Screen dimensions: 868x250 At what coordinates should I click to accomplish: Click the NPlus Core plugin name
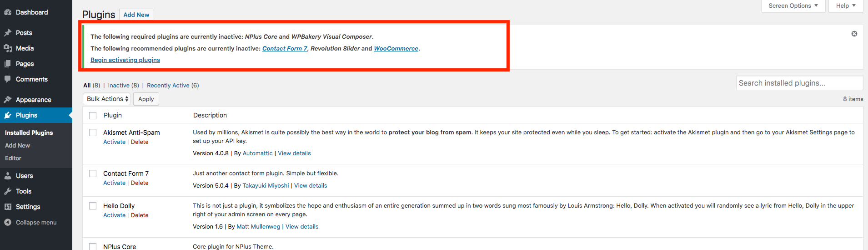tap(120, 246)
